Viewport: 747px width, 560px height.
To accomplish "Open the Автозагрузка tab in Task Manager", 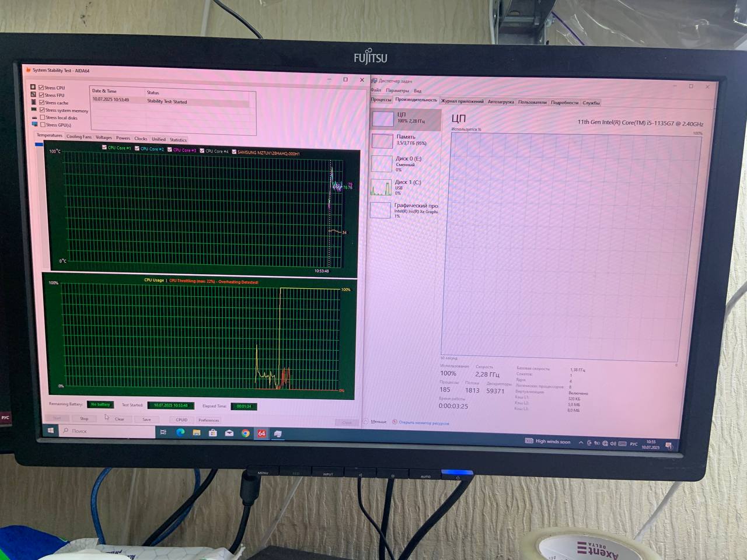I will point(501,102).
